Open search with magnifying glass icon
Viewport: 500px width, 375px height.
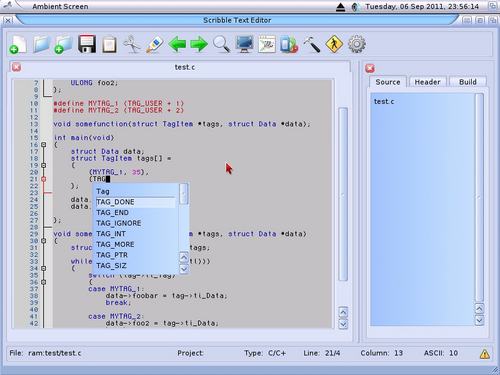[x=221, y=44]
